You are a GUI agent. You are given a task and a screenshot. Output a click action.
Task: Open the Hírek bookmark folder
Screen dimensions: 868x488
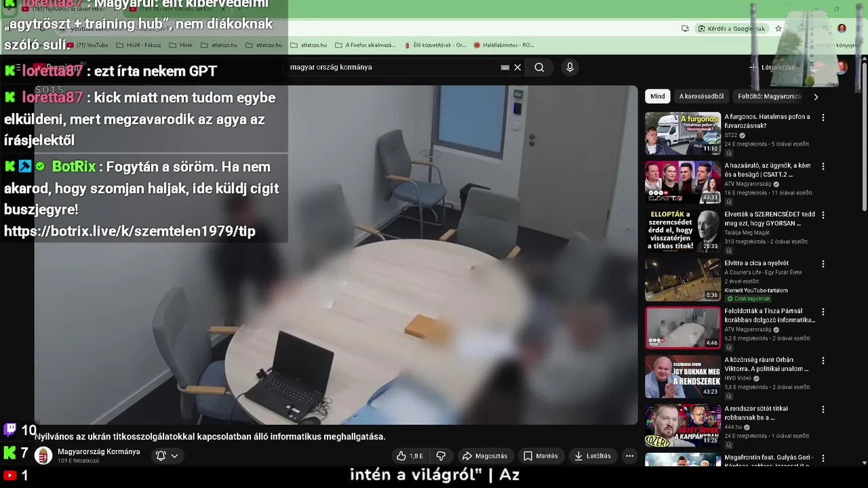[x=181, y=45]
